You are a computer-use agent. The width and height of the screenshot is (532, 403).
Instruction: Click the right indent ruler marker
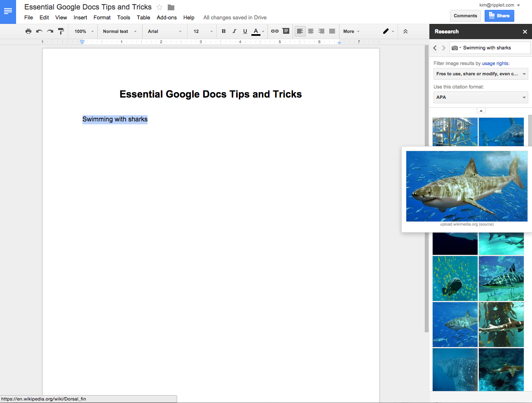click(339, 42)
